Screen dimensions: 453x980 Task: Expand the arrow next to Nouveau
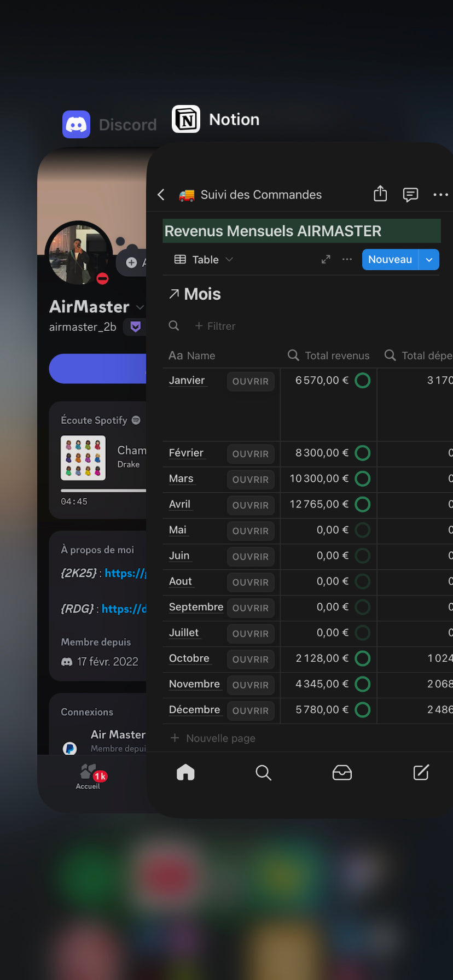pyautogui.click(x=429, y=260)
